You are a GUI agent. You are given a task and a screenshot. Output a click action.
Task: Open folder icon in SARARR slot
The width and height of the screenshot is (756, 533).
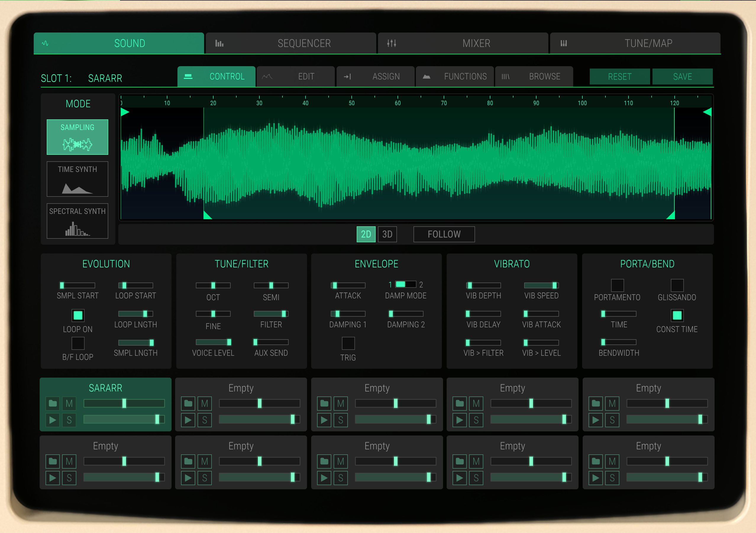(53, 403)
